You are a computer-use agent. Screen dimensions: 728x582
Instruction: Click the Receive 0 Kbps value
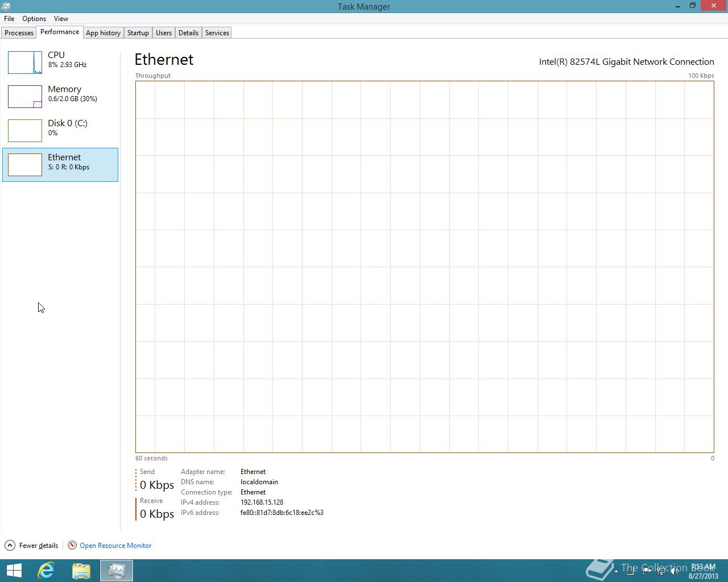point(157,514)
